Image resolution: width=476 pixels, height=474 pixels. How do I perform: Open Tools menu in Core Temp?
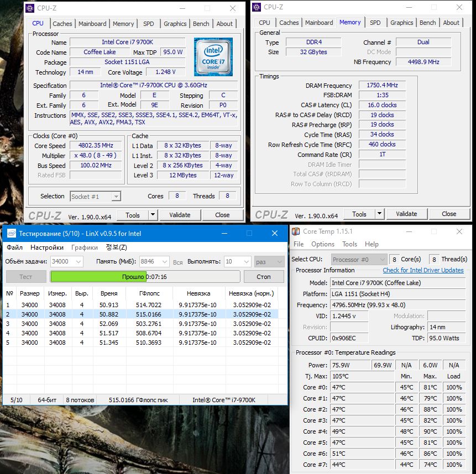coord(350,244)
